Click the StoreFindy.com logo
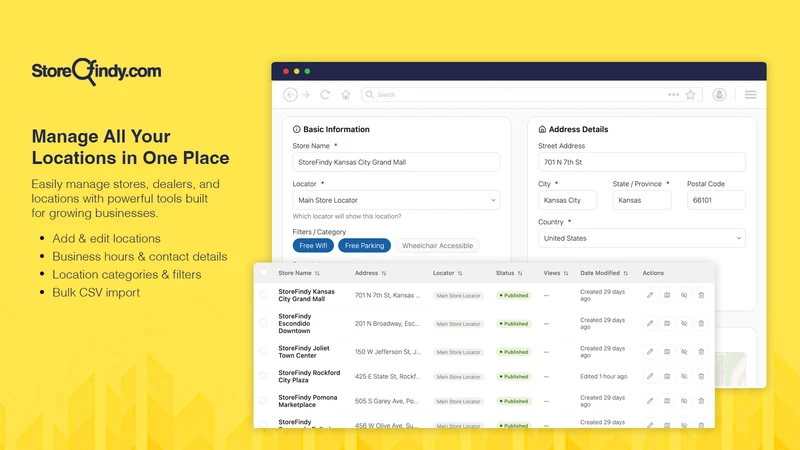800x450 pixels. (x=96, y=71)
